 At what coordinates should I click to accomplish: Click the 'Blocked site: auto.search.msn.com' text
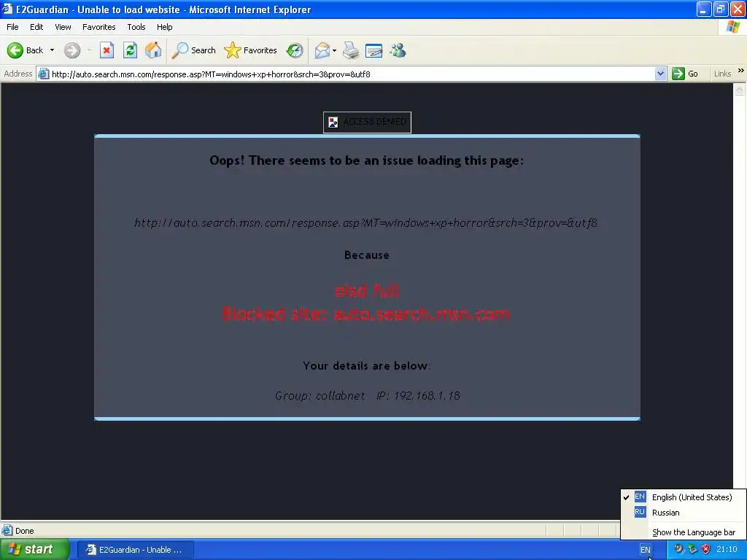[x=365, y=314]
